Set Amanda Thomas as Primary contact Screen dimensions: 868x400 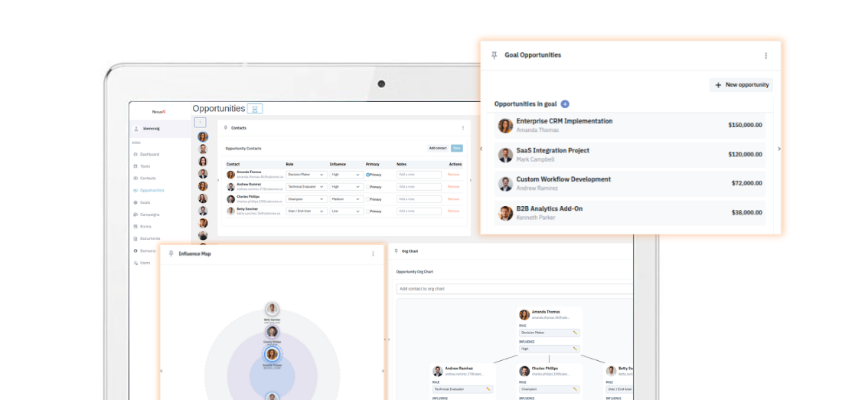(367, 175)
